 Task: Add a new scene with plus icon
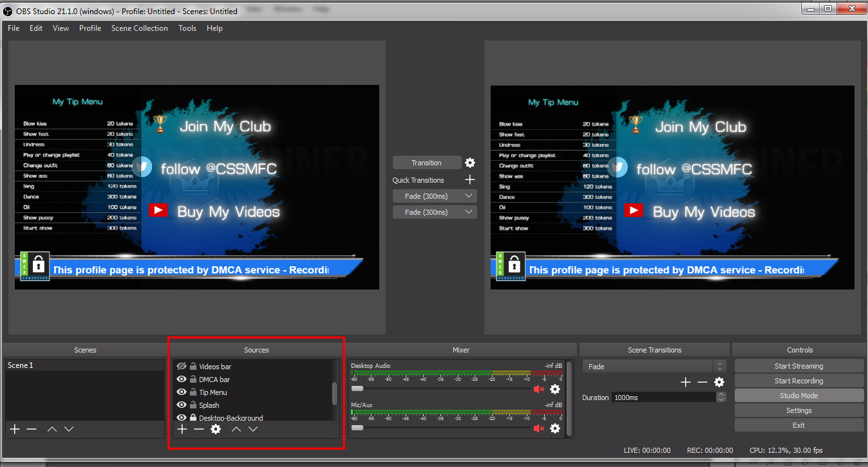(x=15, y=429)
